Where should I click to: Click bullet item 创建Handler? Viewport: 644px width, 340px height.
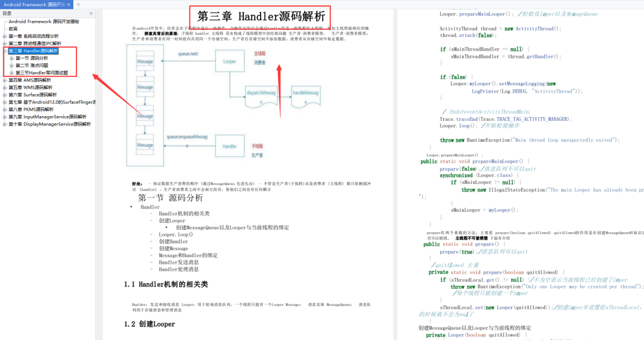coord(174,242)
